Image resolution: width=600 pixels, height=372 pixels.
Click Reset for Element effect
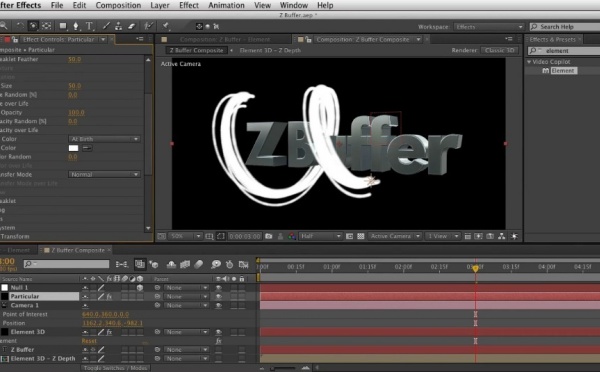click(x=89, y=341)
